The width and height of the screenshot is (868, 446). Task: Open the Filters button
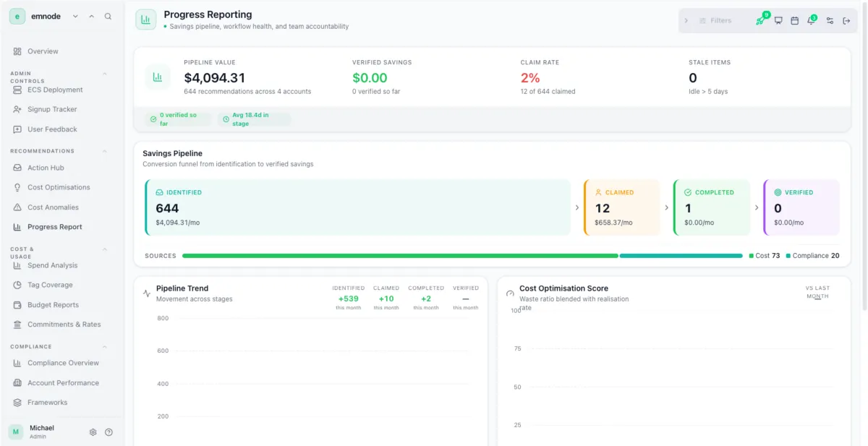pos(715,20)
